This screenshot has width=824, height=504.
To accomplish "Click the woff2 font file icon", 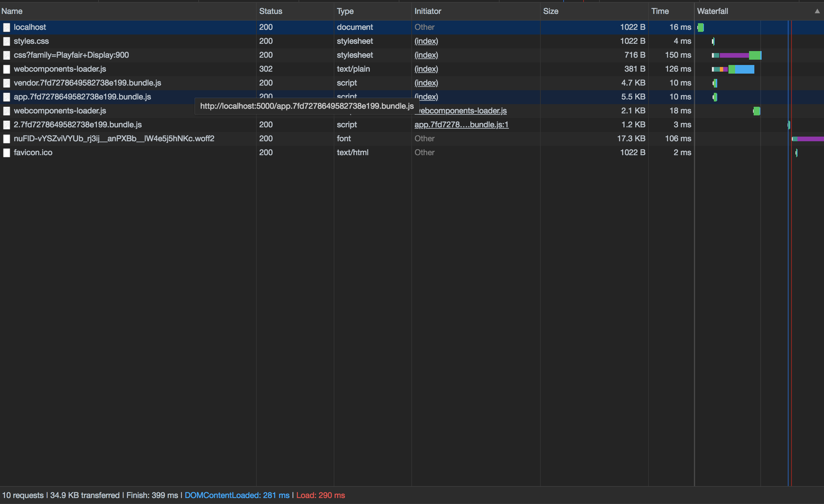I will tap(6, 139).
